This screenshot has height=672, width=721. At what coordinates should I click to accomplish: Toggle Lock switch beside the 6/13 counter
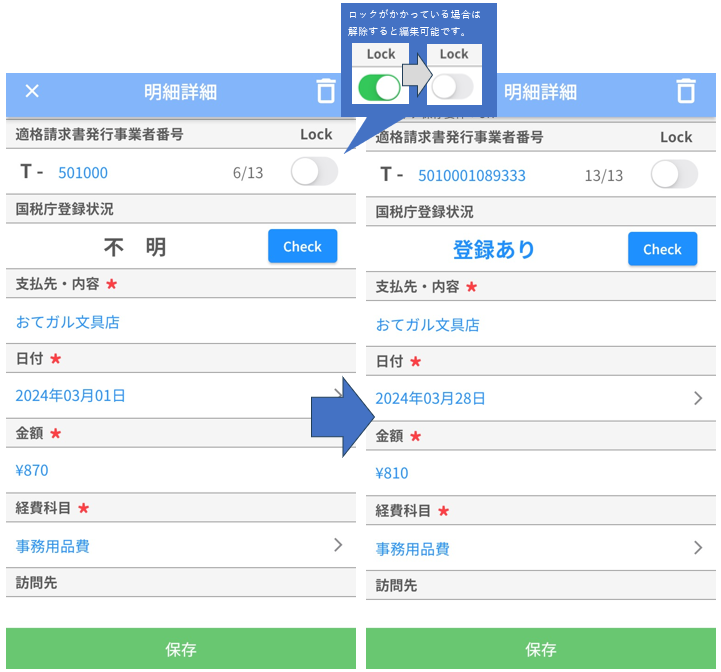pyautogui.click(x=314, y=172)
